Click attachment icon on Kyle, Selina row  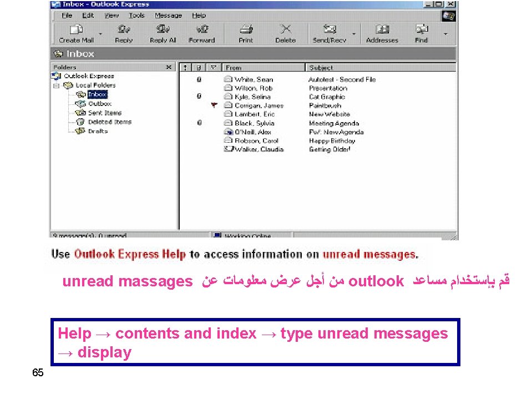pos(199,97)
